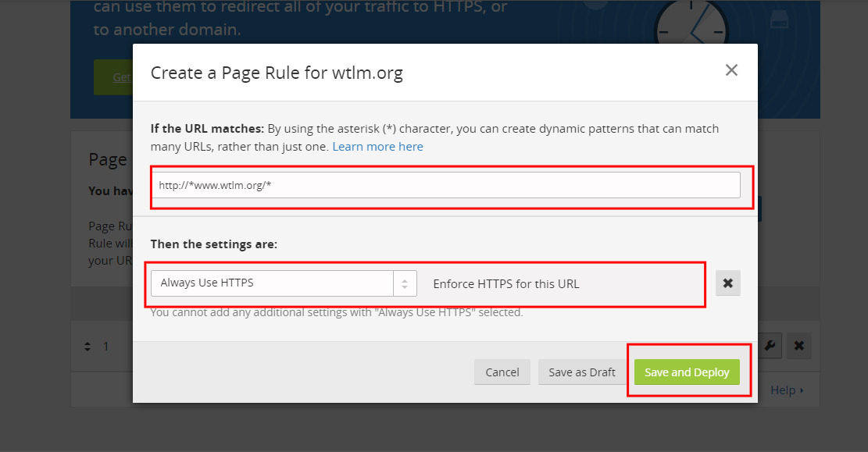The image size is (868, 452).
Task: Remove the Always Use HTTPS setting row
Action: click(728, 283)
